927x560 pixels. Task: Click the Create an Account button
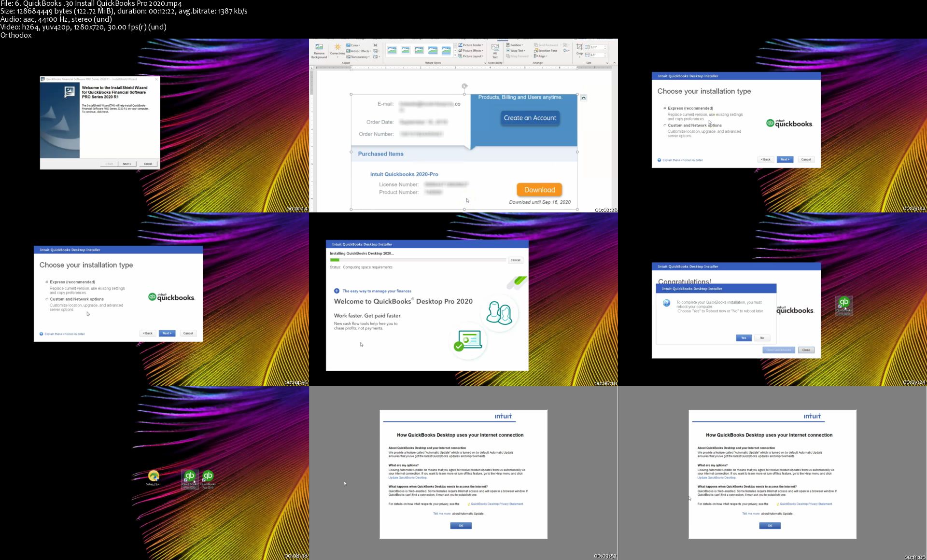530,118
